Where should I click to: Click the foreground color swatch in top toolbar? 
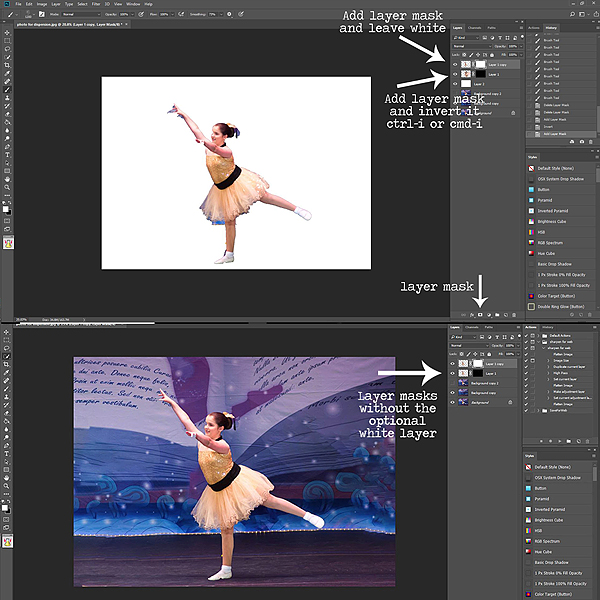coord(5,209)
